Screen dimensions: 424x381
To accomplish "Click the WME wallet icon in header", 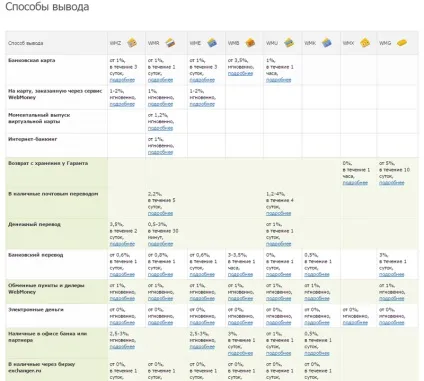I will 212,43.
